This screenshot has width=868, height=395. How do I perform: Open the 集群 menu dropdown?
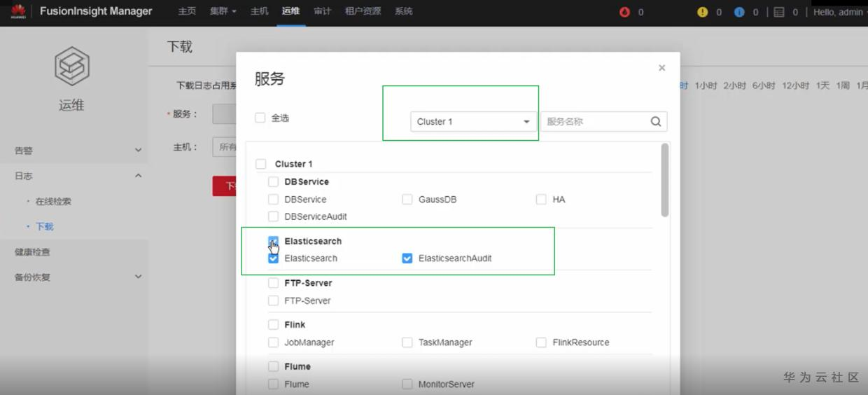tap(223, 12)
